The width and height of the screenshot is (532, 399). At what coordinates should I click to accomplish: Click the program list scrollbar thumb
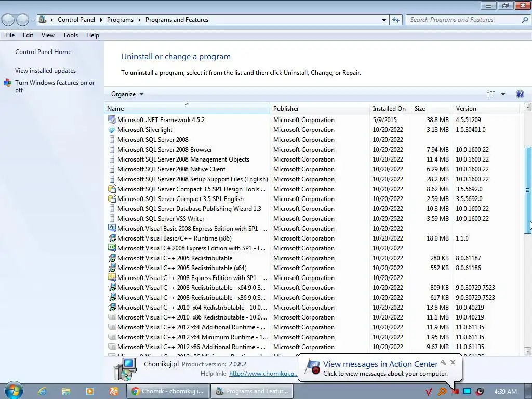tap(527, 190)
